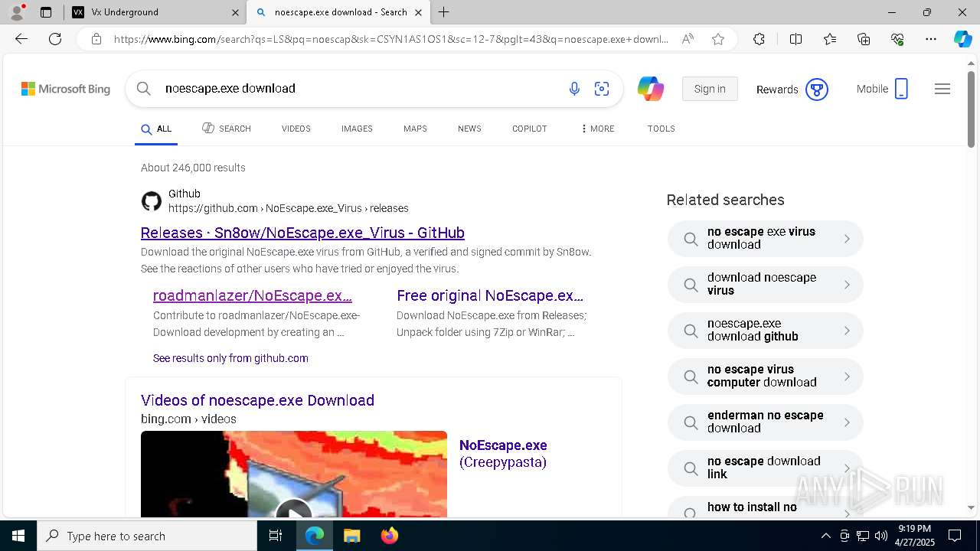Screen dimensions: 980x551
Task: Expand the MORE dropdown
Action: pos(598,129)
